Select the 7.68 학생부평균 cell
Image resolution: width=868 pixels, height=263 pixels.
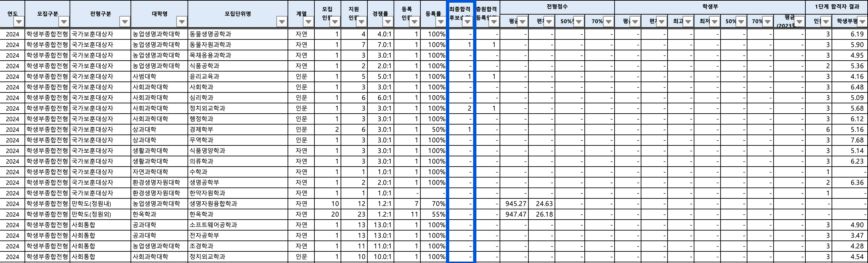pyautogui.click(x=850, y=140)
